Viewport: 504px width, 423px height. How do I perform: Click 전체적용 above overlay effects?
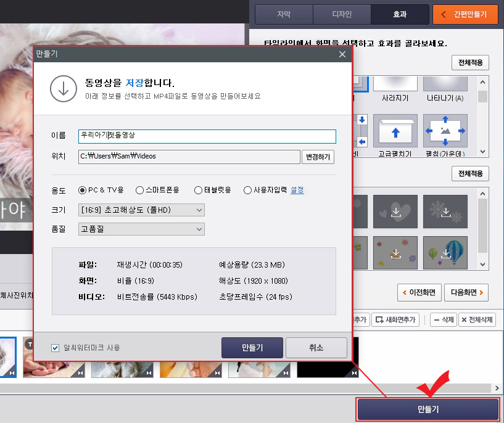click(x=470, y=174)
